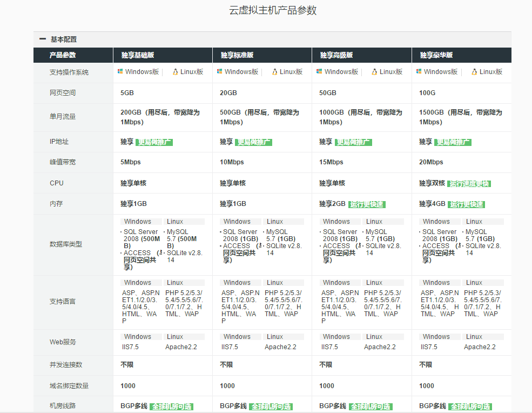532x413 pixels.
Task: Click the Windows logo under 独享高级版
Action: [x=319, y=71]
